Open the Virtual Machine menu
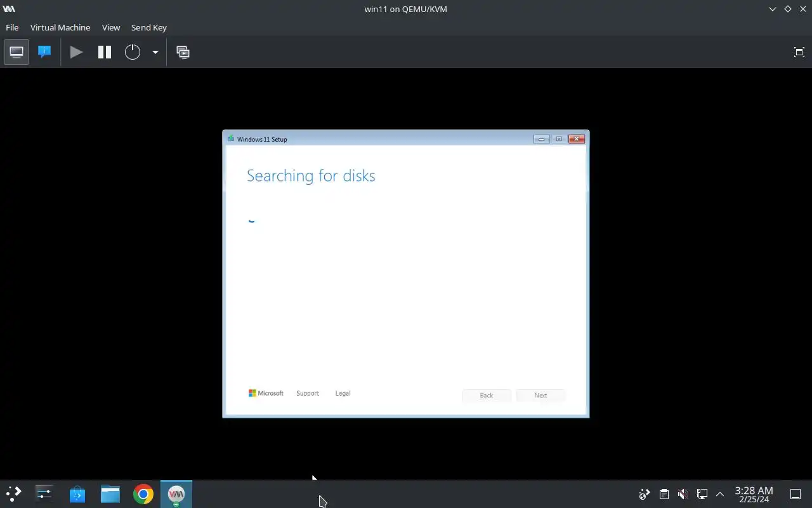This screenshot has width=812, height=508. 60,27
